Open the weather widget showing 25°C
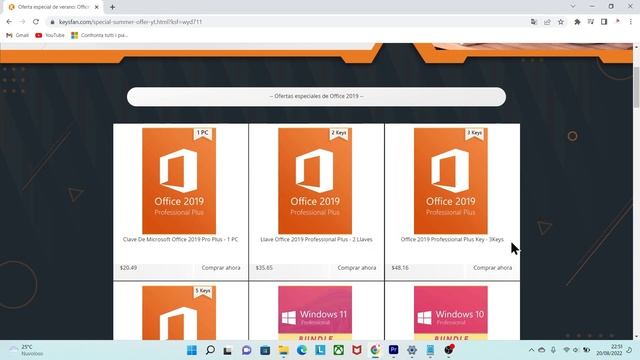 (x=27, y=350)
